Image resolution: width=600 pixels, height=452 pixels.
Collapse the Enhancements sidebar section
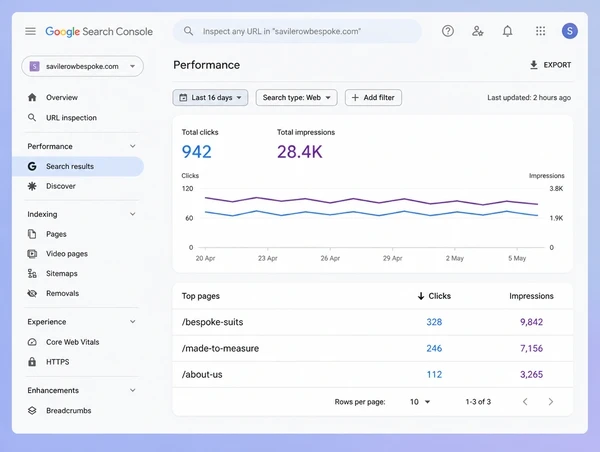click(132, 390)
